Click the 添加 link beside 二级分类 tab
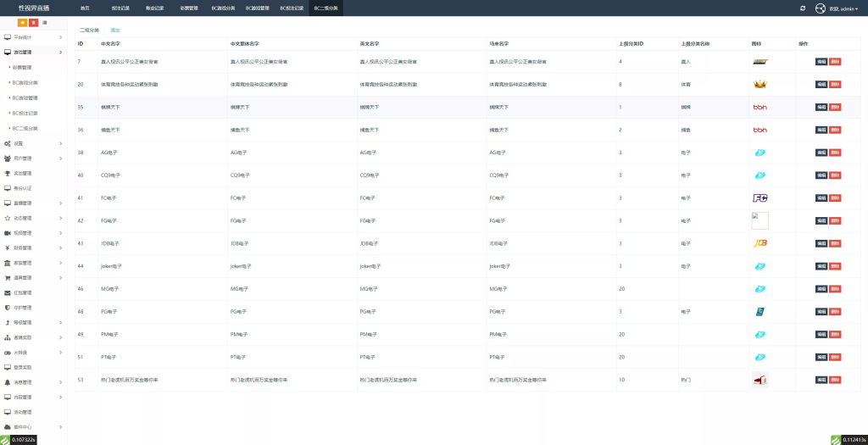The width and height of the screenshot is (868, 445). pos(114,30)
